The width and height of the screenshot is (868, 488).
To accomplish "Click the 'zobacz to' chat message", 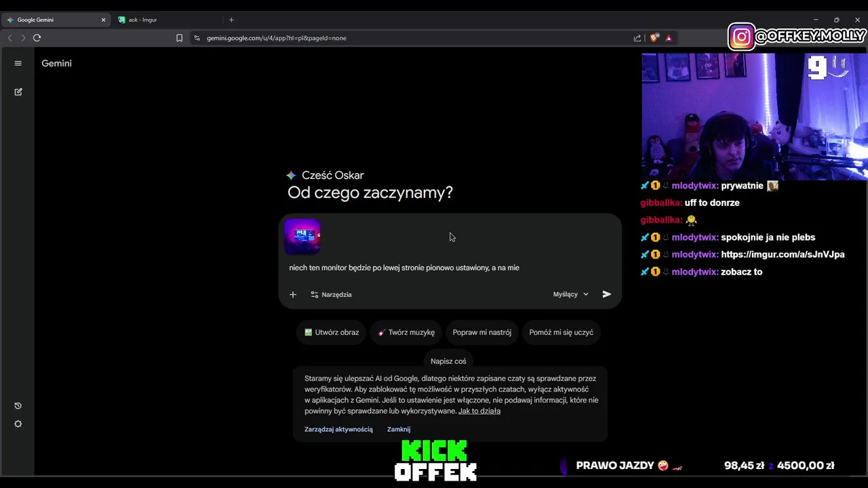I will point(741,272).
